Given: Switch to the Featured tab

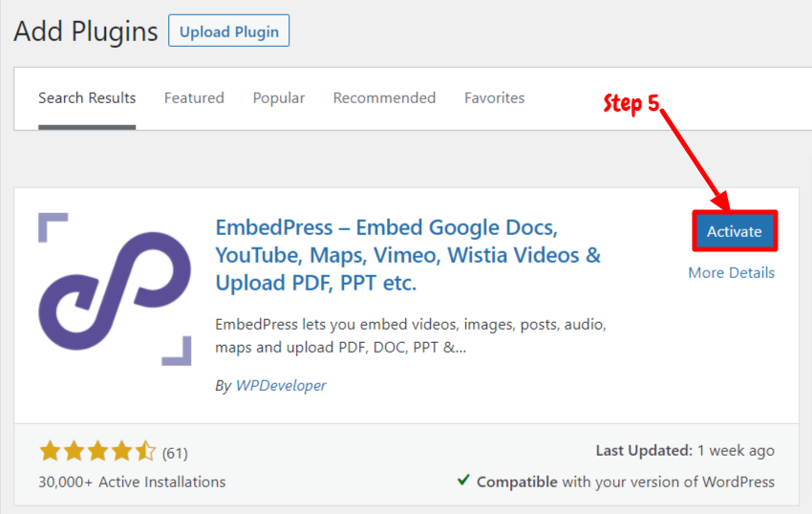Looking at the screenshot, I should 194,98.
